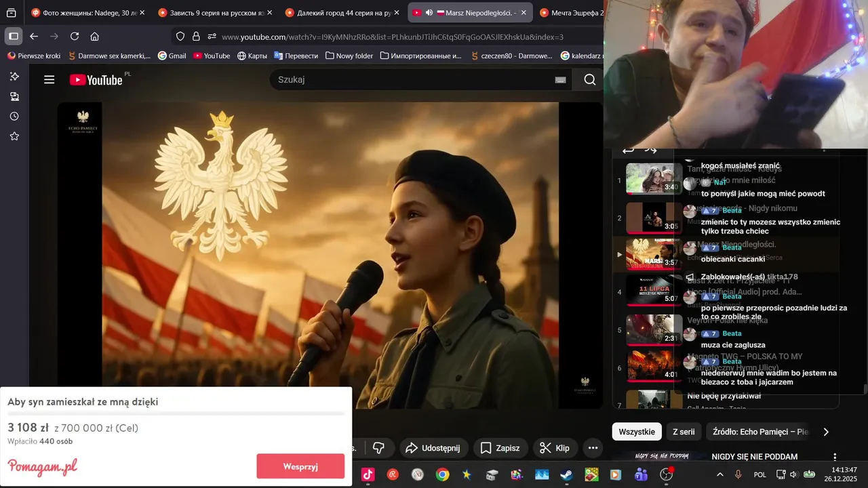Close the 'Далекий город 44 серия' tab
Viewport: 868px width, 488px height.
pos(397,13)
